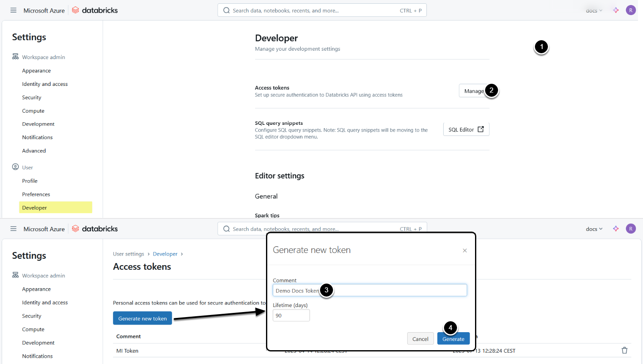
Task: Open Profile in the User settings sidebar
Action: [30, 181]
